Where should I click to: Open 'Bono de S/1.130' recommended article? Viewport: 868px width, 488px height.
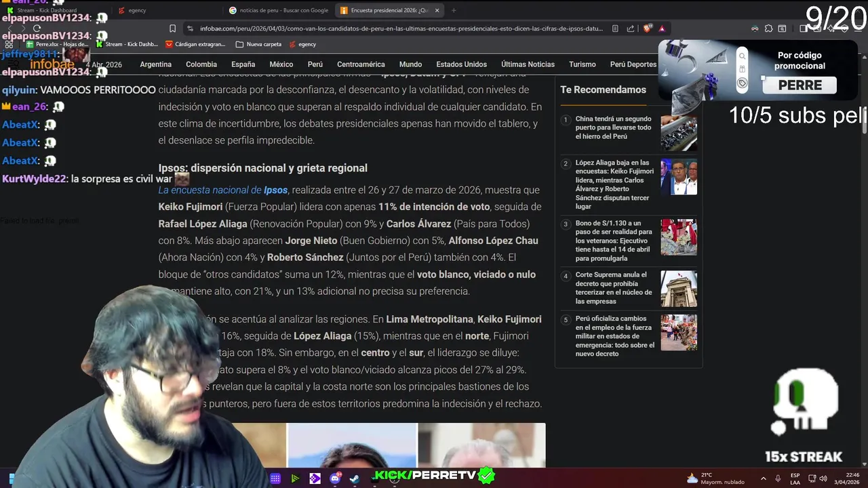614,241
